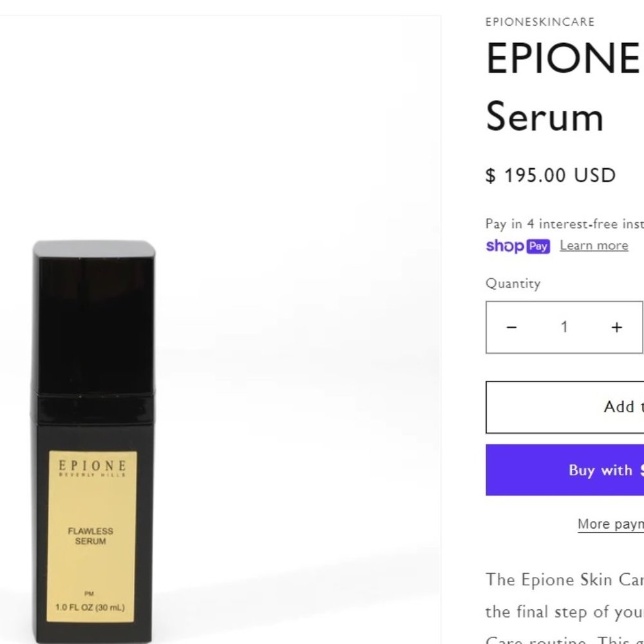The image size is (644, 644).
Task: Decrease quantity with the minus icon
Action: [x=511, y=327]
